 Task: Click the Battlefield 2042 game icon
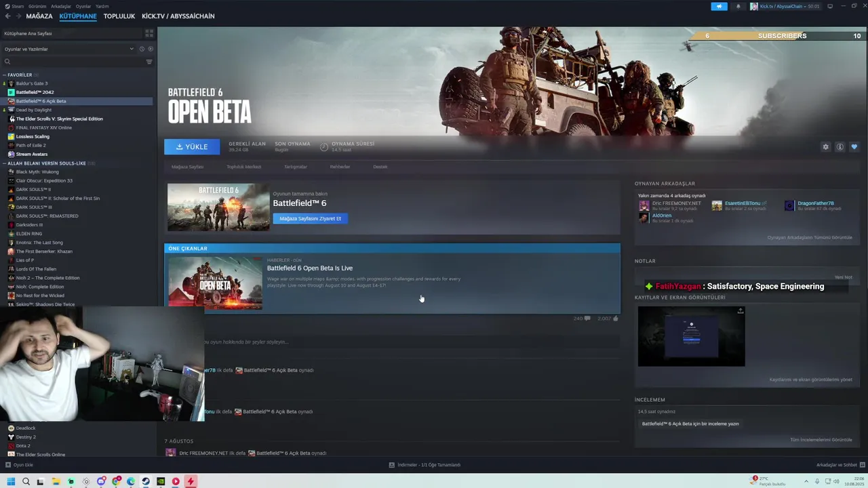click(x=11, y=92)
